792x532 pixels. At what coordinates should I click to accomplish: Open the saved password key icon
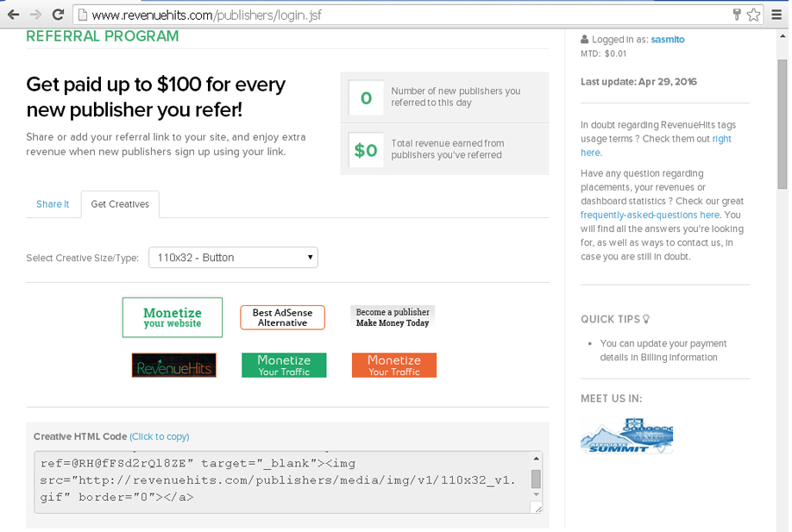pos(737,15)
